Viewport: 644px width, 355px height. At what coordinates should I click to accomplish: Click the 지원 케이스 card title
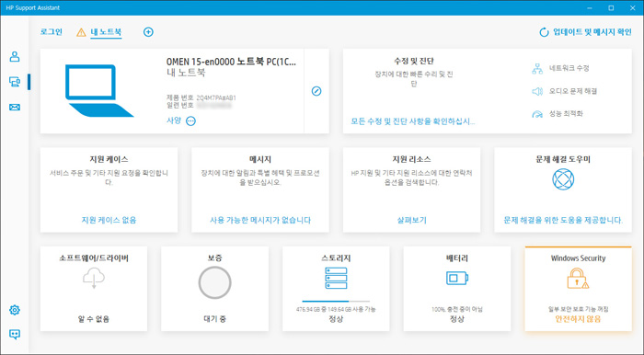point(109,159)
